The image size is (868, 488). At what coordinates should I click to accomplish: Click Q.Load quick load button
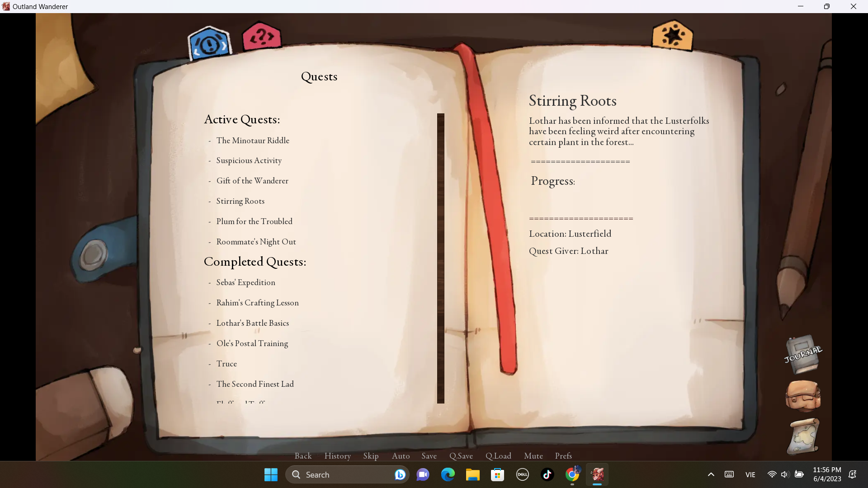[x=498, y=456]
